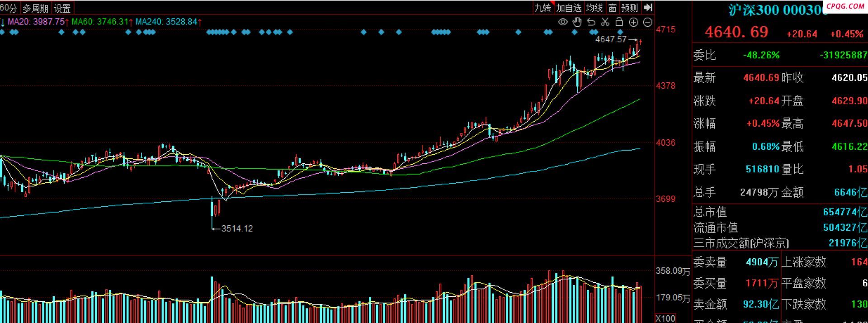Image resolution: width=868 pixels, height=323 pixels.
Task: Click the 4647.57 high price marker
Action: (611, 39)
